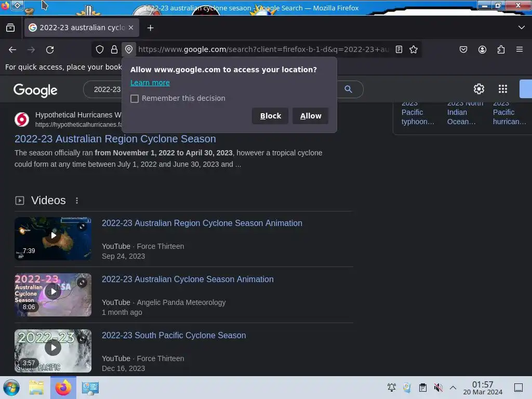532x399 pixels.
Task: Click the Google search magnifier button
Action: [x=348, y=89]
